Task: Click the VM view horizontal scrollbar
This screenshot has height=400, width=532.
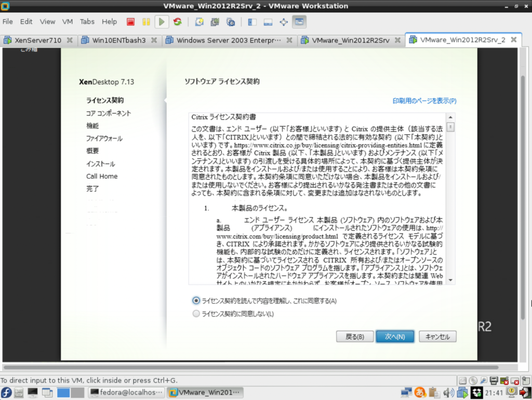Action: [x=251, y=367]
